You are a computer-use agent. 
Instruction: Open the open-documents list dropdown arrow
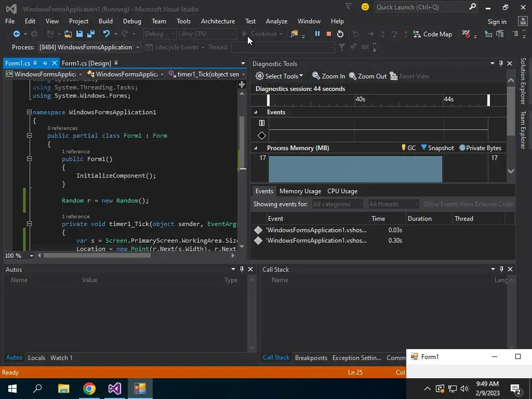pos(243,63)
